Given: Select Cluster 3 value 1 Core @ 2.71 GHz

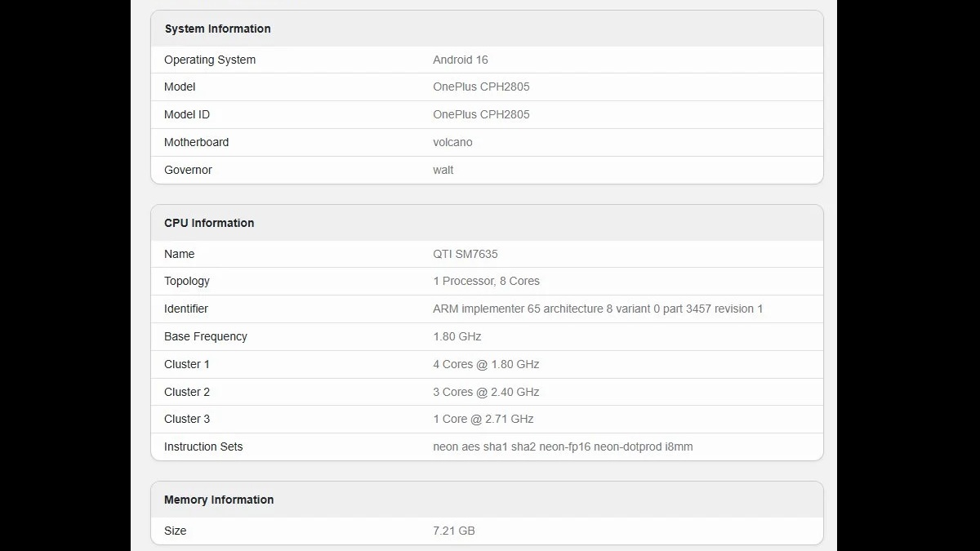Looking at the screenshot, I should tap(483, 419).
